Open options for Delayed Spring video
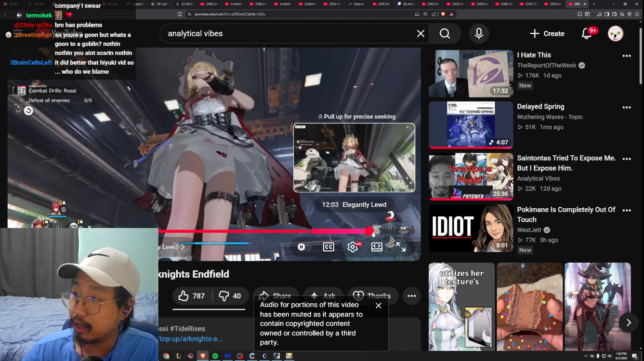Screen dimensions: 644x361 coord(627,107)
